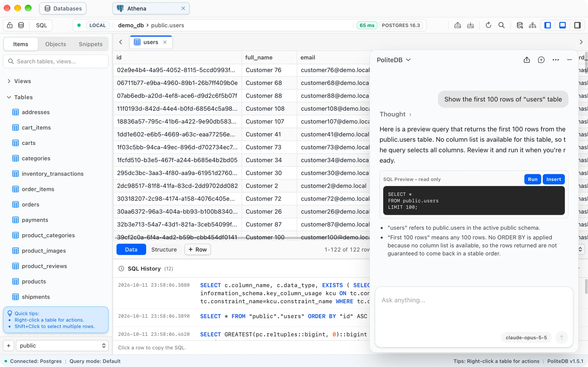Close the users table tab
Screen dimensions: 588x367
coord(165,42)
